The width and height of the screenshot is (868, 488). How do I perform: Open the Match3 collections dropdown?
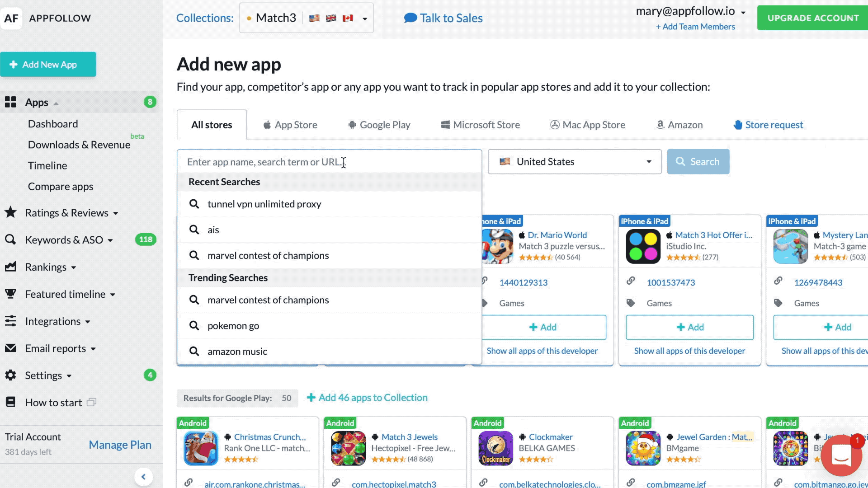pyautogui.click(x=307, y=18)
